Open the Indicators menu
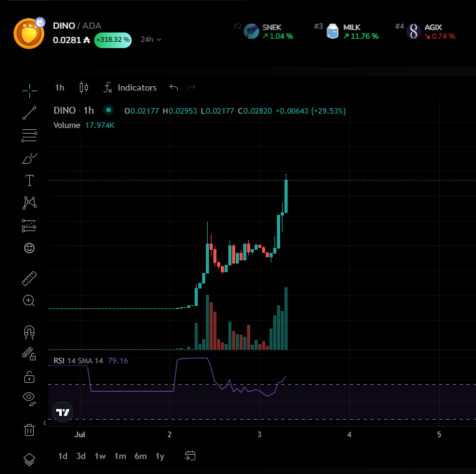 130,87
